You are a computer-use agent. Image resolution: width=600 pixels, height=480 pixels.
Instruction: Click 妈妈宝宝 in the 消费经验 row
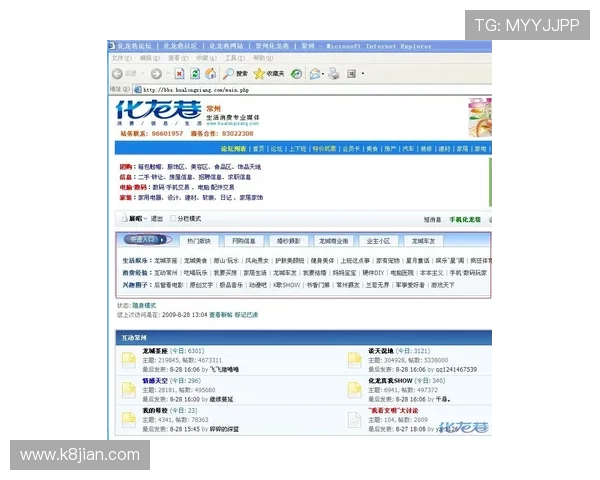coord(344,273)
